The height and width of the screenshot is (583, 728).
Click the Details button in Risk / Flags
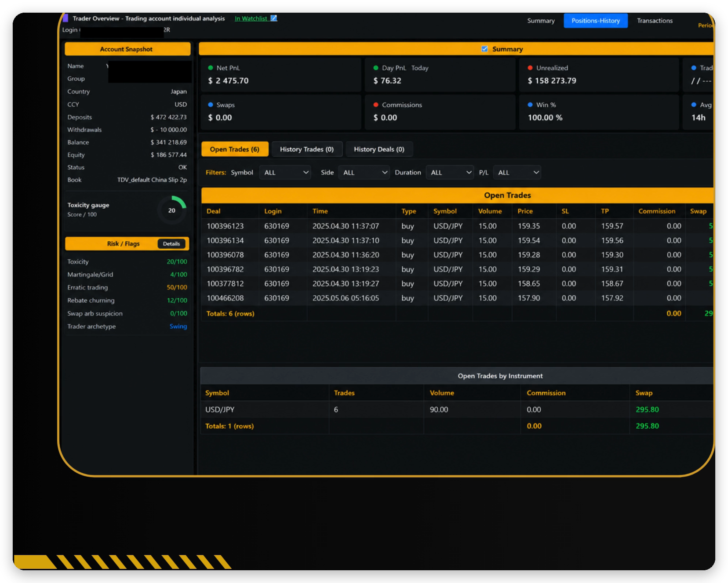171,244
